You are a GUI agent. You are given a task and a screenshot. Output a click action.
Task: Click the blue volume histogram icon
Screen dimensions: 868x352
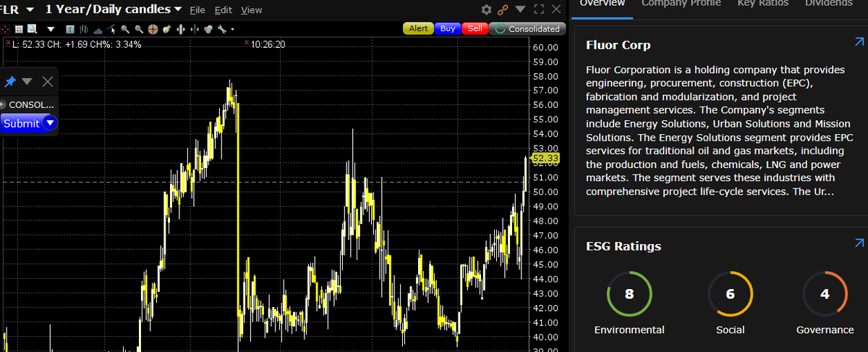tap(98, 30)
